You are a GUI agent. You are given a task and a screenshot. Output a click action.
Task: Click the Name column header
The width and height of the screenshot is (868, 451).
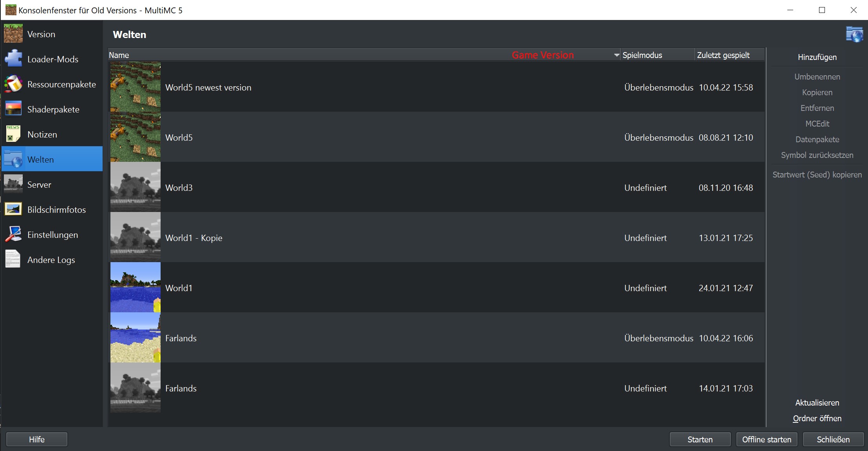[x=119, y=55]
